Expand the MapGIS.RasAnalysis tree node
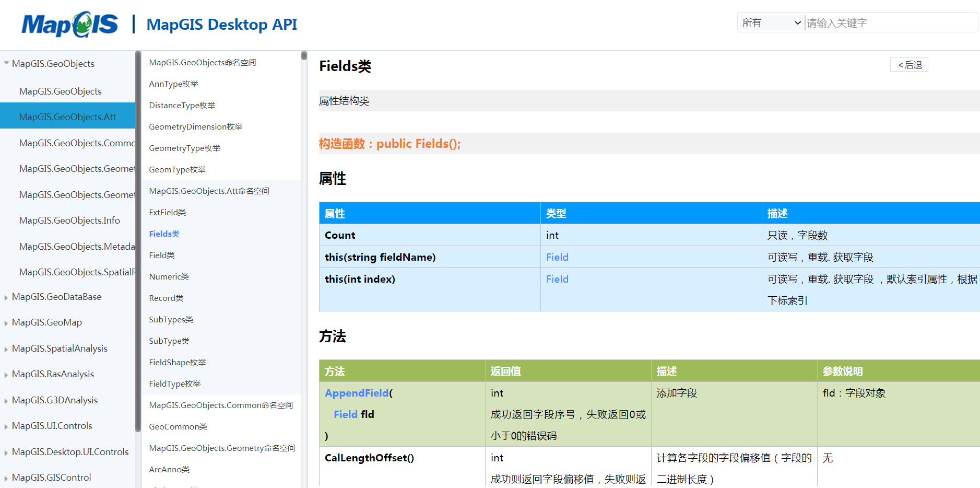The width and height of the screenshot is (980, 488). pos(6,375)
